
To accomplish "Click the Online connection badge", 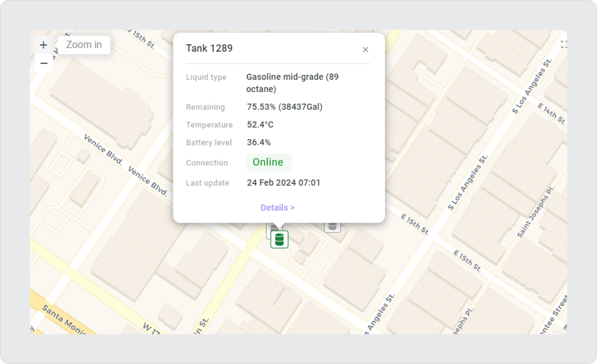I will point(268,162).
